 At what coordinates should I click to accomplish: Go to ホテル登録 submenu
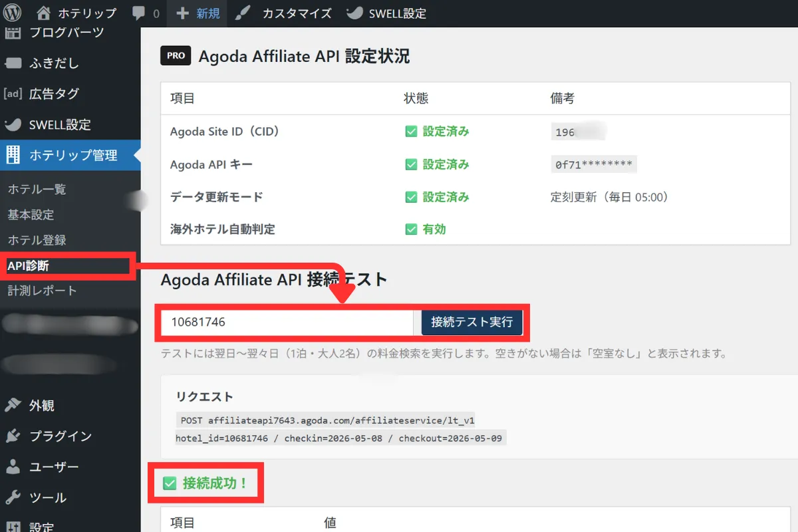coord(37,240)
